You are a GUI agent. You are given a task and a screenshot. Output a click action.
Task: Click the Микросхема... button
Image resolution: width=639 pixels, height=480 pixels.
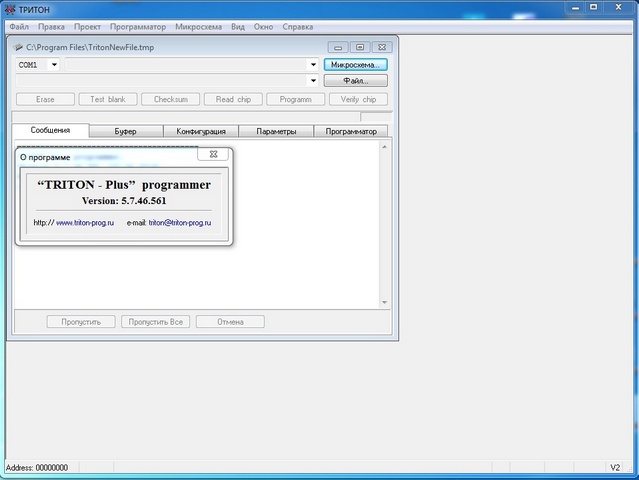[355, 65]
